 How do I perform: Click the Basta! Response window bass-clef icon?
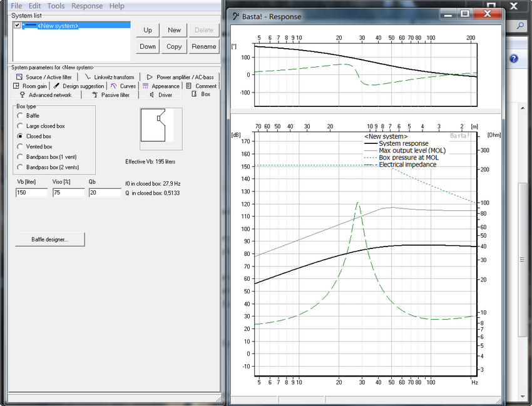236,16
